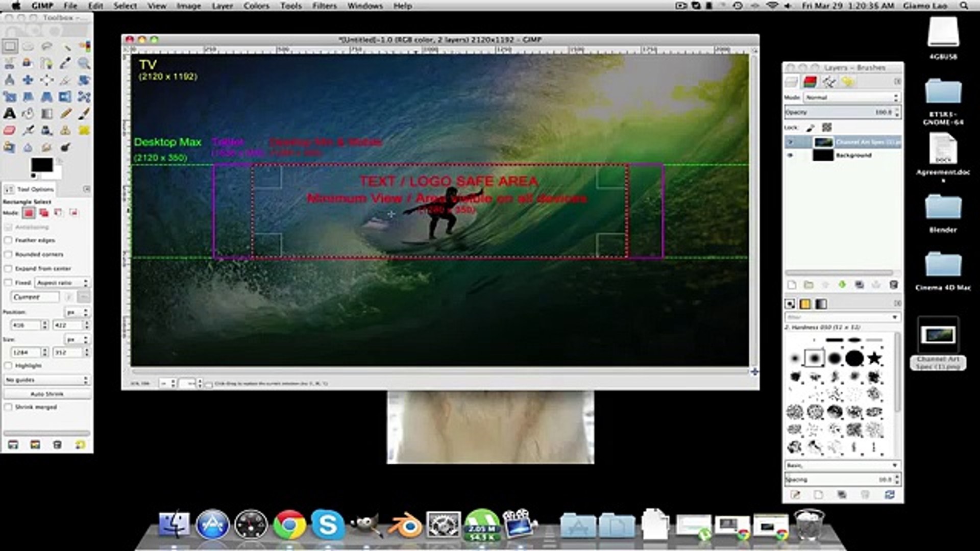Image resolution: width=980 pixels, height=551 pixels.
Task: Open the layer Mode dropdown set to Normal
Action: tap(850, 97)
